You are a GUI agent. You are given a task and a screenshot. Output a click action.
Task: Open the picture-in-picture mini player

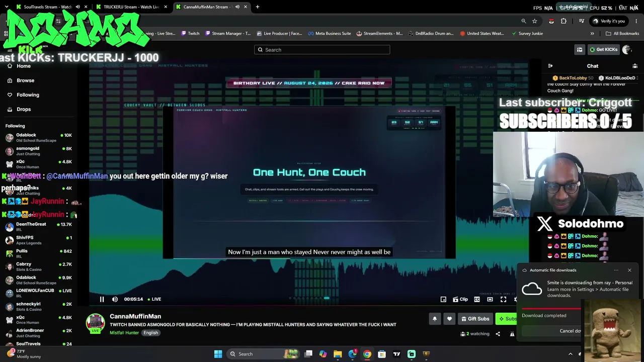coord(443,299)
